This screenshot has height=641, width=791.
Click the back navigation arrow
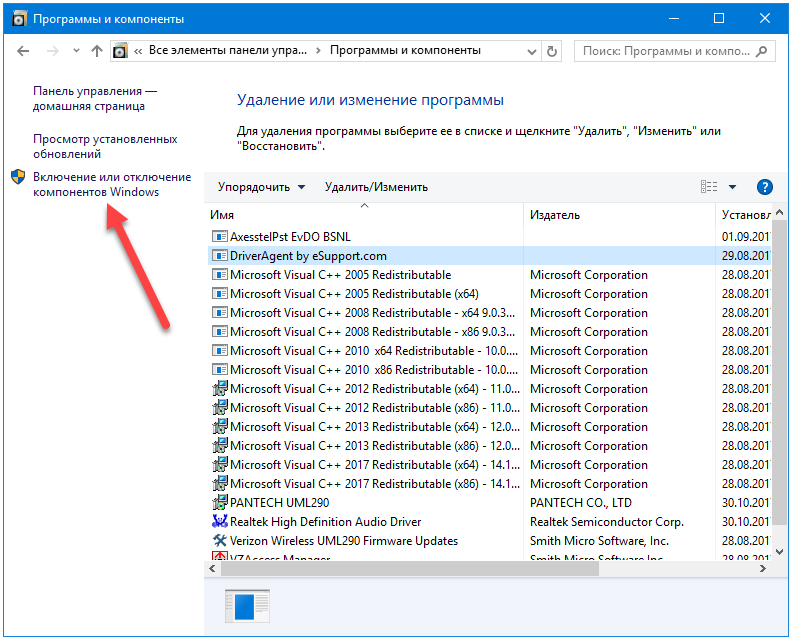pos(23,50)
